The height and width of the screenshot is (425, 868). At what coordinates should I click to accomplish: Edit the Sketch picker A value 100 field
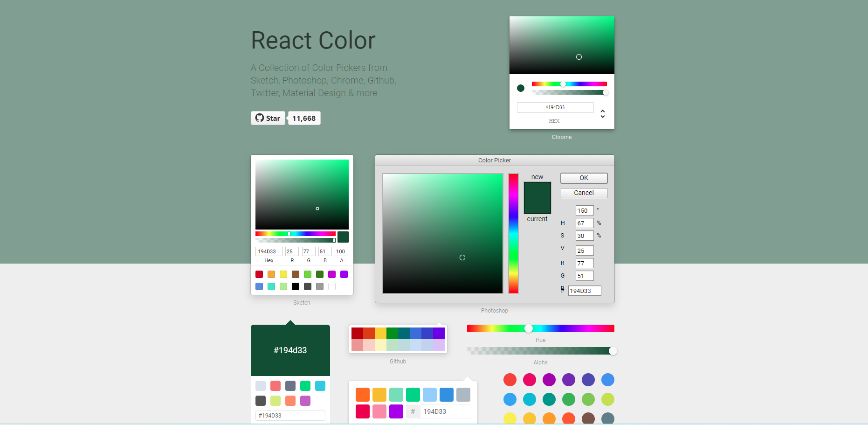pyautogui.click(x=341, y=251)
